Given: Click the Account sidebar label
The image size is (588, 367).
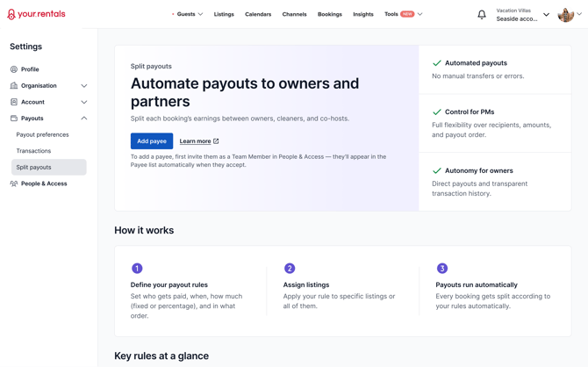Looking at the screenshot, I should coord(32,102).
